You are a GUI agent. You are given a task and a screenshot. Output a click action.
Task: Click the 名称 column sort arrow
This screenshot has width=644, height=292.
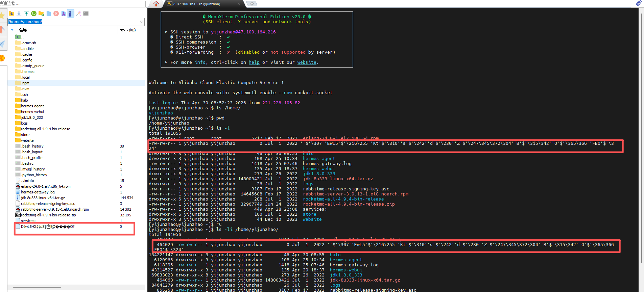12,30
